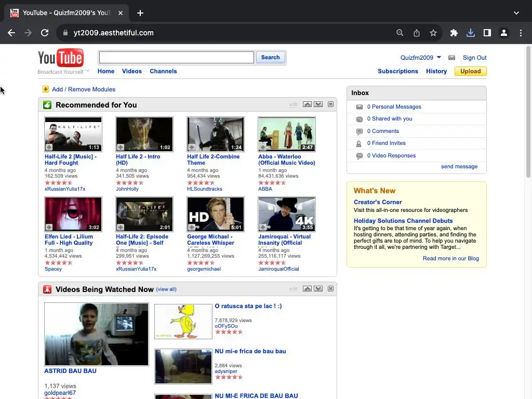Open the yellow duck video thumbnail
This screenshot has width=532, height=399.
pyautogui.click(x=183, y=321)
